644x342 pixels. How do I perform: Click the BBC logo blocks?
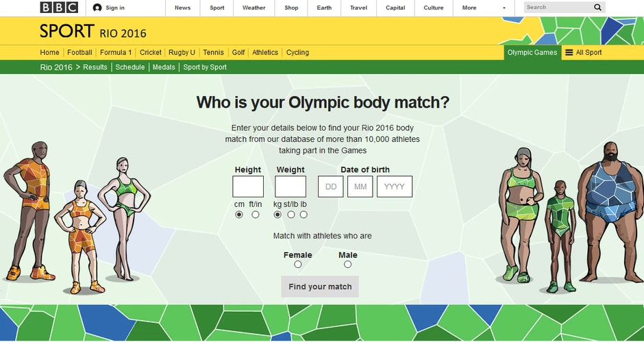click(59, 8)
